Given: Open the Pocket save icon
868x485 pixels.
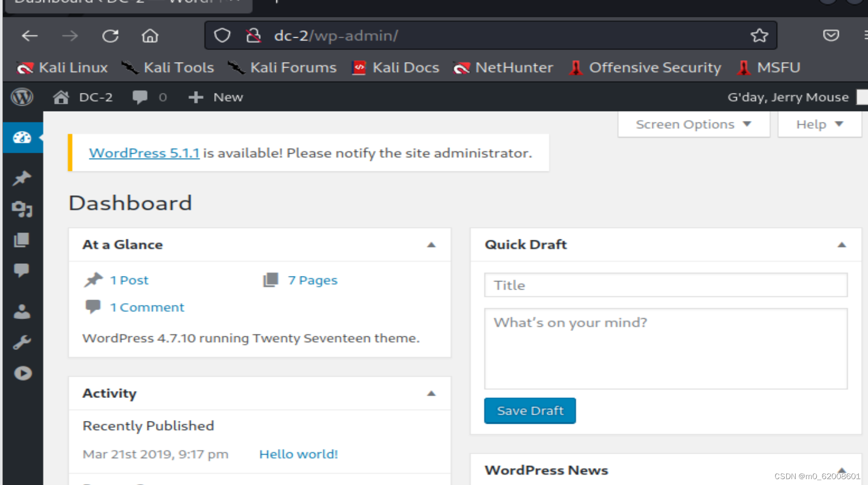Looking at the screenshot, I should pos(831,35).
